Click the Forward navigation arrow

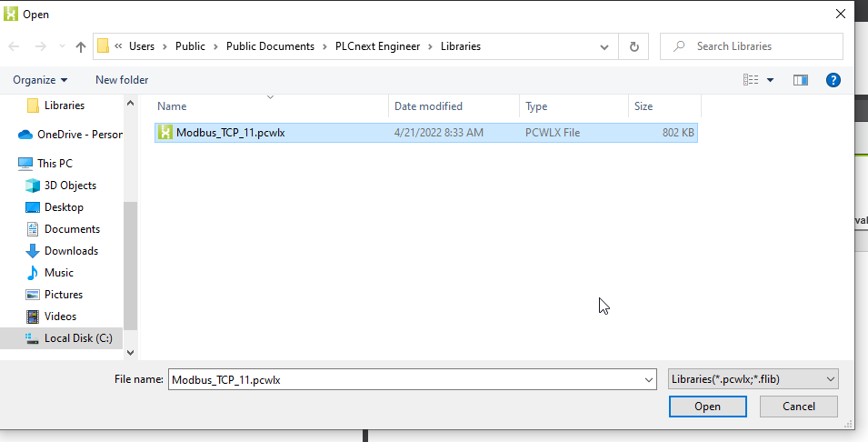coord(40,46)
